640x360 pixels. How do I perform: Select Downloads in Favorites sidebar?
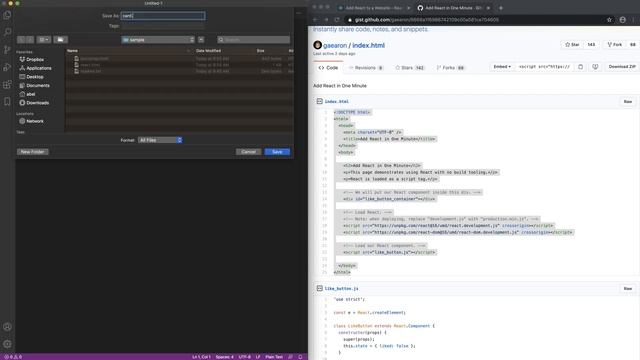[x=34, y=102]
